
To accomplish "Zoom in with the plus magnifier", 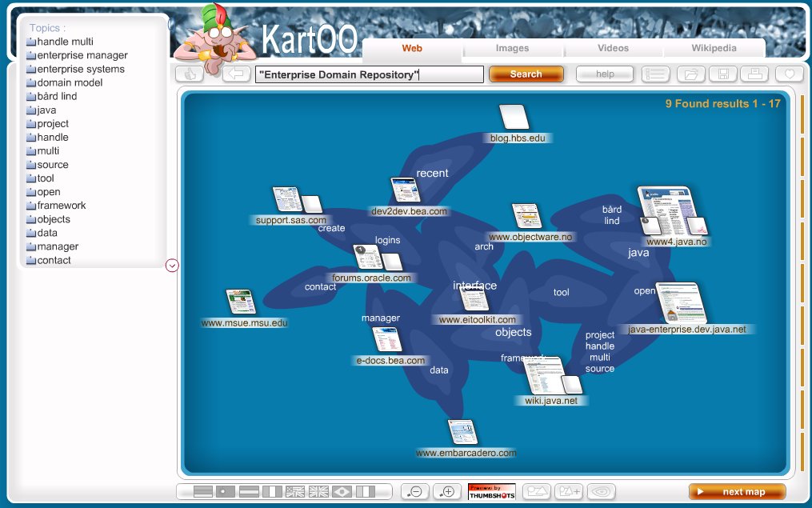I will coord(447,491).
